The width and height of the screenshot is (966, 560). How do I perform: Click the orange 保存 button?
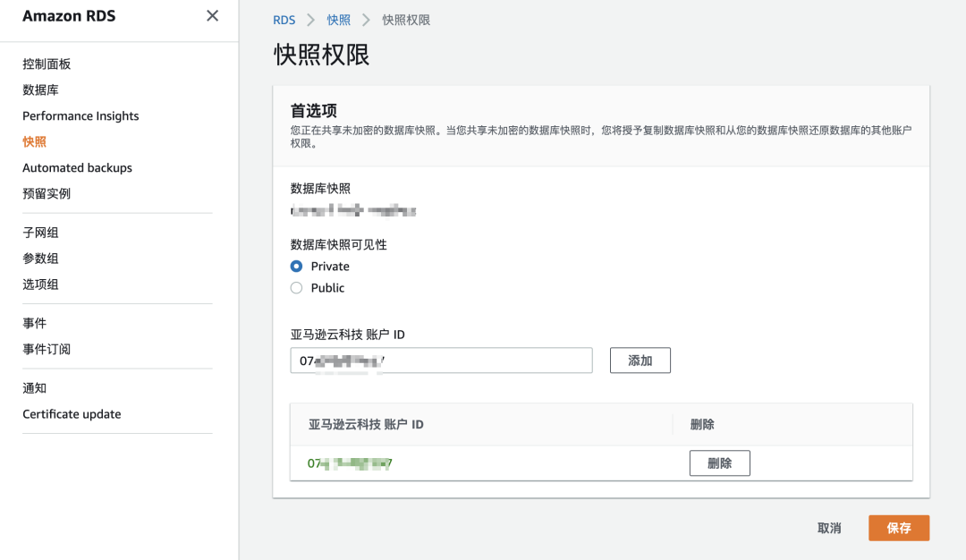tap(899, 528)
